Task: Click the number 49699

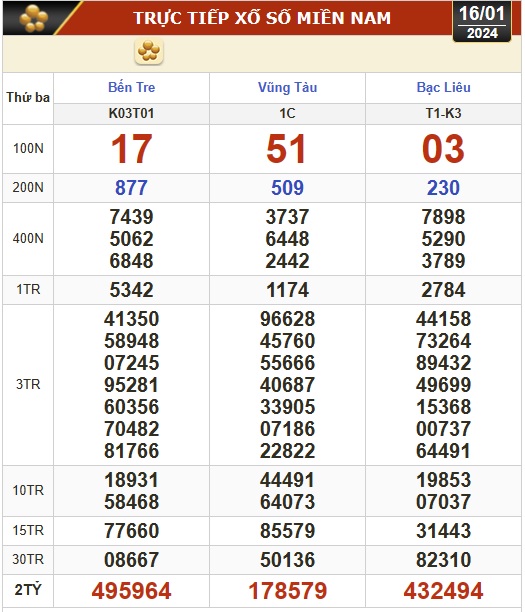Action: pos(443,385)
